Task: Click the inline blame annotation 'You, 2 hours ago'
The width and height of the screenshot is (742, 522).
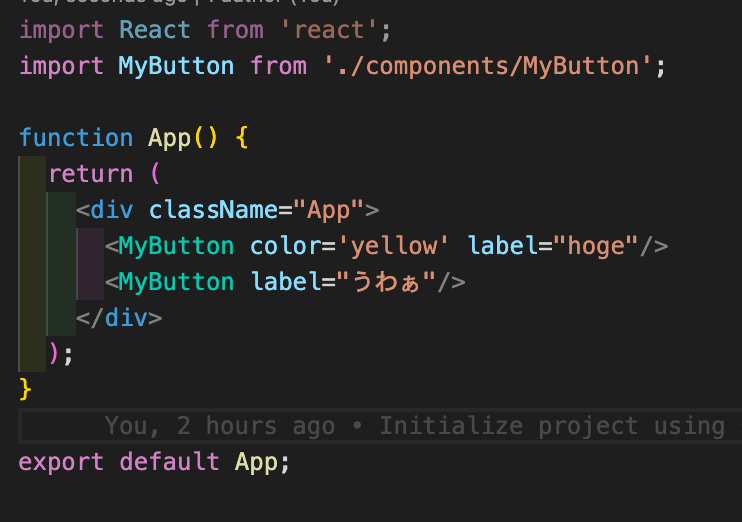Action: click(219, 426)
